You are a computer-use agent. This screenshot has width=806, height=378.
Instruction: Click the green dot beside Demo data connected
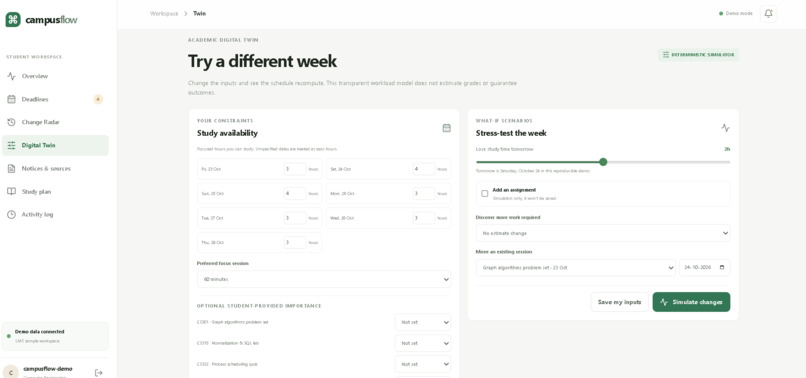(x=9, y=336)
